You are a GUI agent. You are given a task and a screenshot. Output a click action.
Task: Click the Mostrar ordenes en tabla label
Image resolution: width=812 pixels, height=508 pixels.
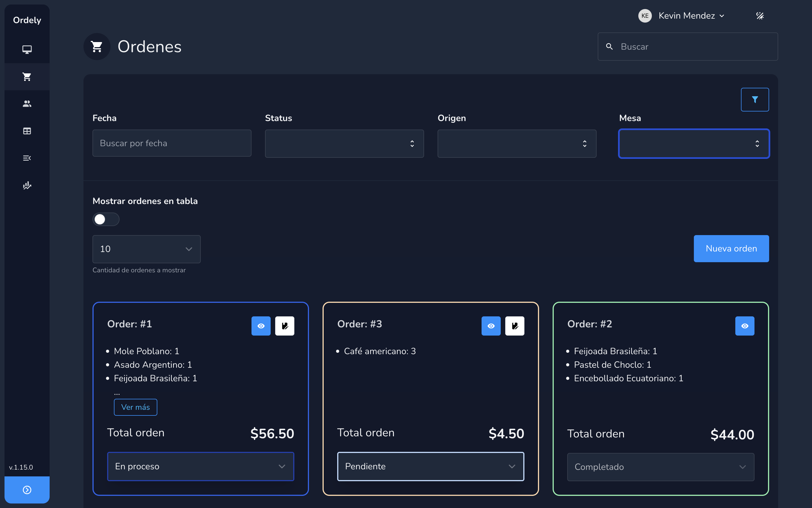pos(145,201)
